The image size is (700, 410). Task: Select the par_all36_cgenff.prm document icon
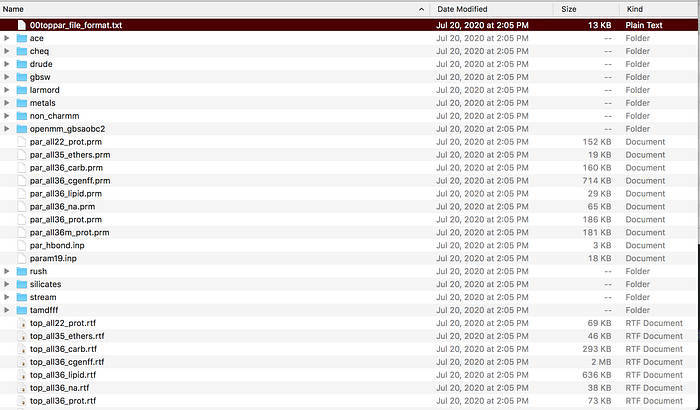tap(21, 180)
